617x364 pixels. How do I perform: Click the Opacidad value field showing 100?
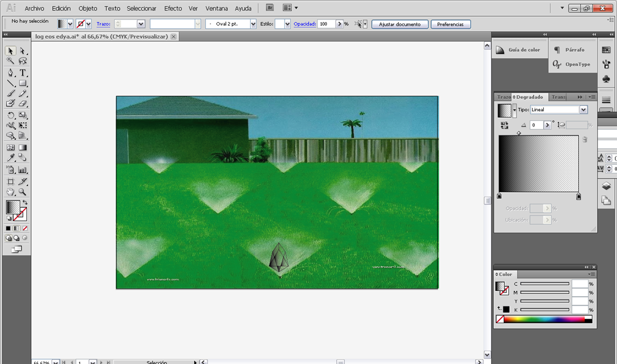[325, 24]
